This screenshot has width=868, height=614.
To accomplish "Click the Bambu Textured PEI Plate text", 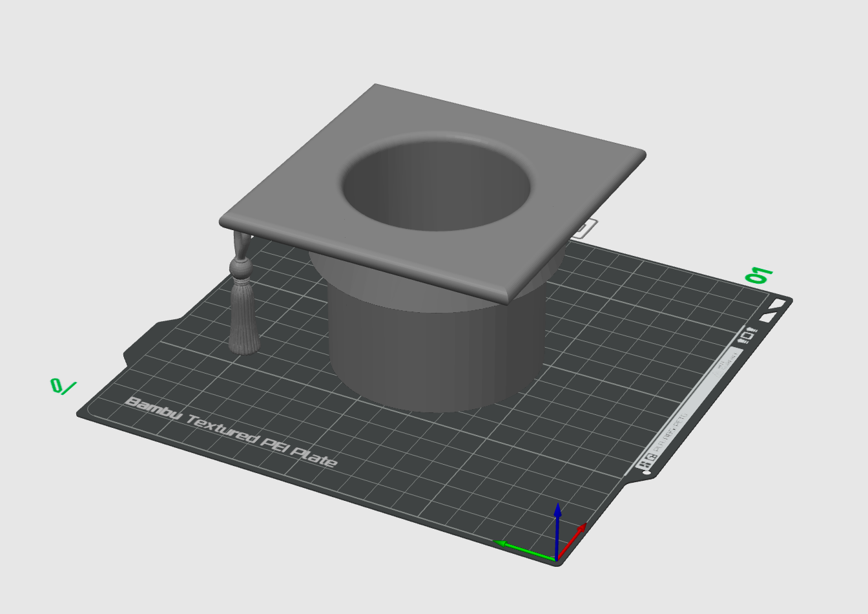I will coord(230,432).
